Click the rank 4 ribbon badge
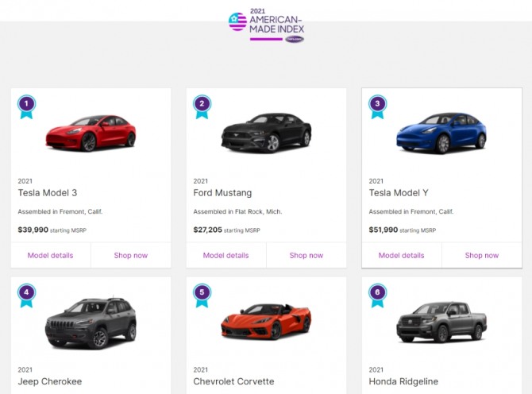 pos(27,294)
